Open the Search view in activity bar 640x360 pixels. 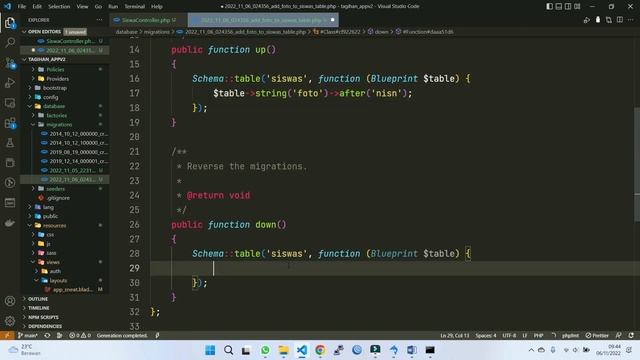tap(10, 42)
